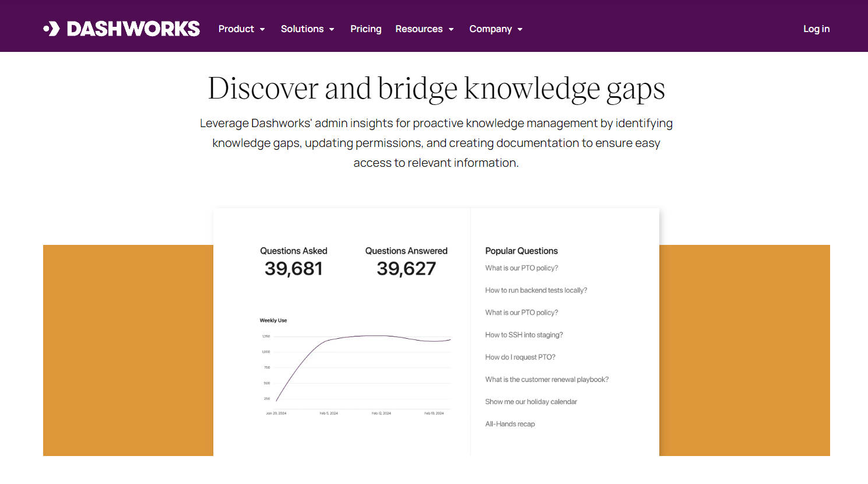Select 'How to run backend tests locally?'

536,290
